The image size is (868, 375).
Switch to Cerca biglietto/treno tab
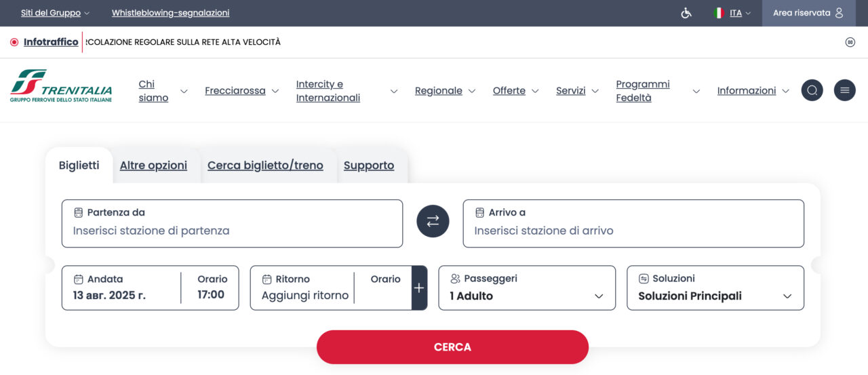tap(265, 165)
